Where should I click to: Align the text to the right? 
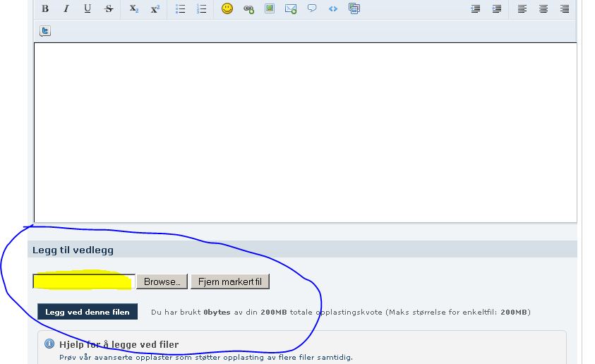[565, 9]
